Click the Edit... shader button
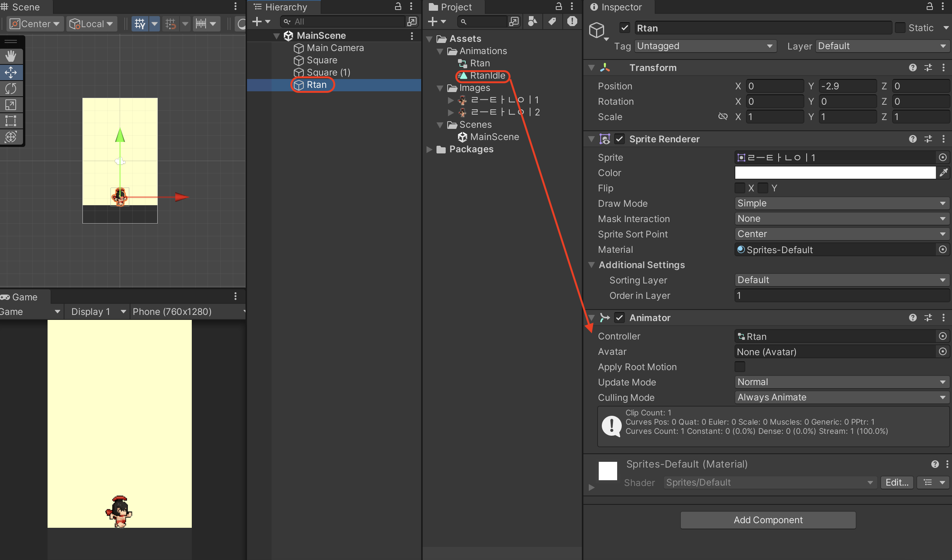Image resolution: width=952 pixels, height=560 pixels. 897,482
